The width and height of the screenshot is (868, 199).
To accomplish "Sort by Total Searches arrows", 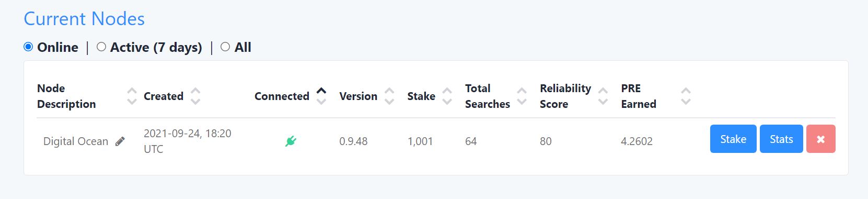I will coord(522,96).
